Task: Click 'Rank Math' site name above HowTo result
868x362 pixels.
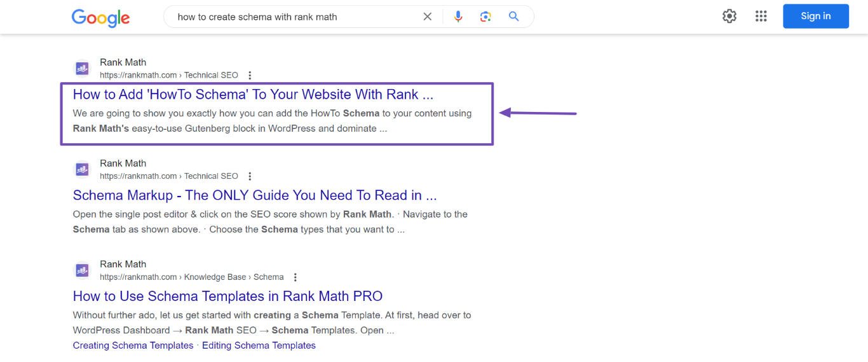Action: click(x=123, y=62)
